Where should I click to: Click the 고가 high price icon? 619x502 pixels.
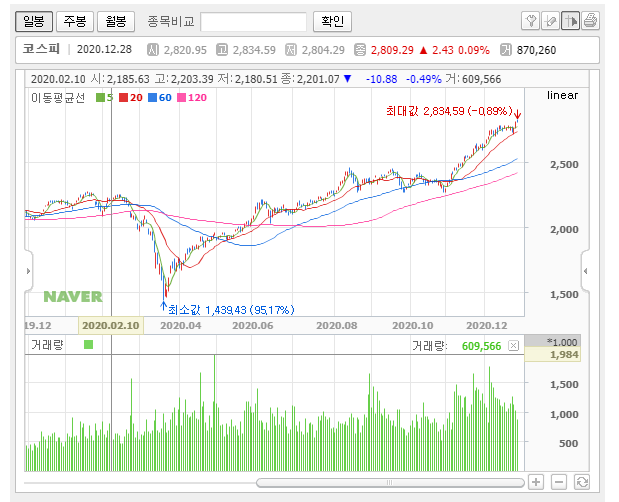(x=222, y=50)
